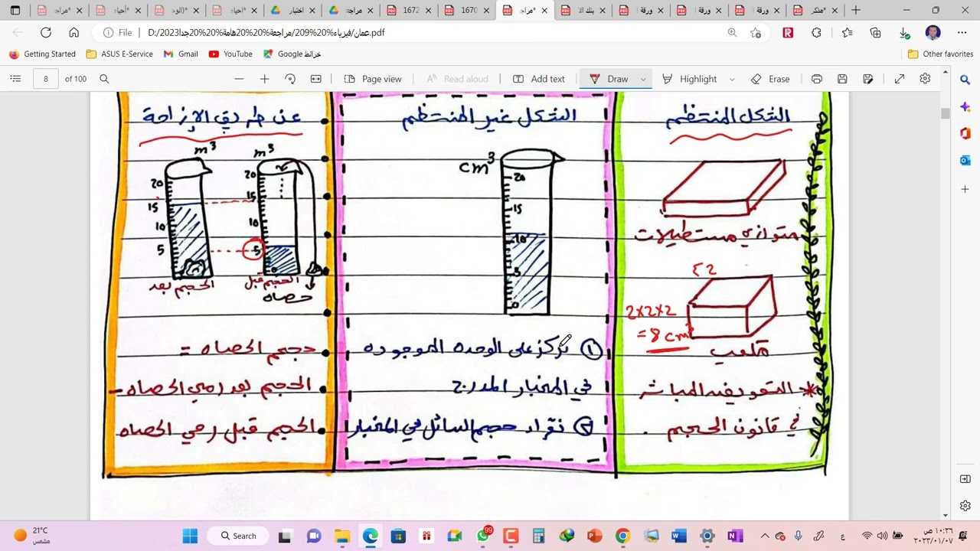Open a new browser tab

(856, 11)
